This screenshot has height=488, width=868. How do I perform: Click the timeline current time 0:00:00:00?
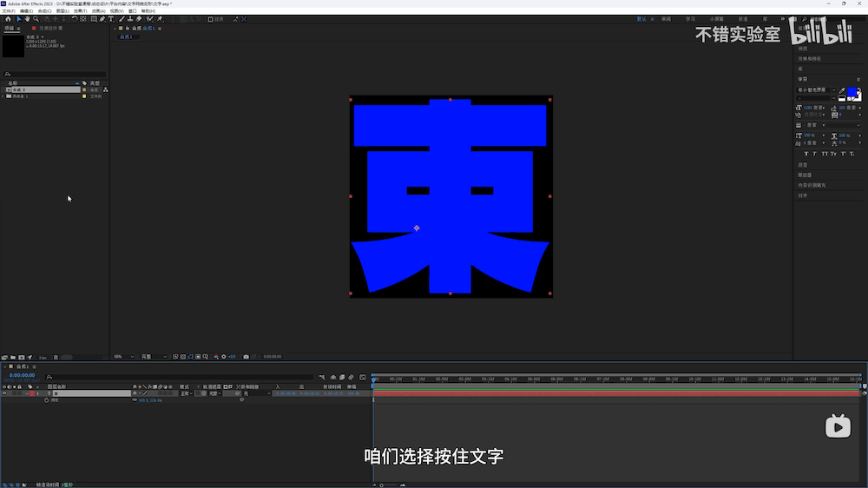[22, 375]
